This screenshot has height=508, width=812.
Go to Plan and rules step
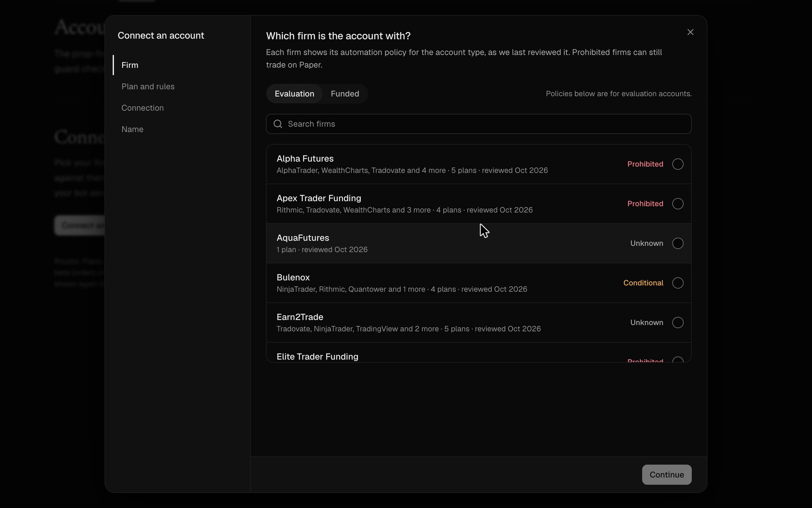pos(148,86)
